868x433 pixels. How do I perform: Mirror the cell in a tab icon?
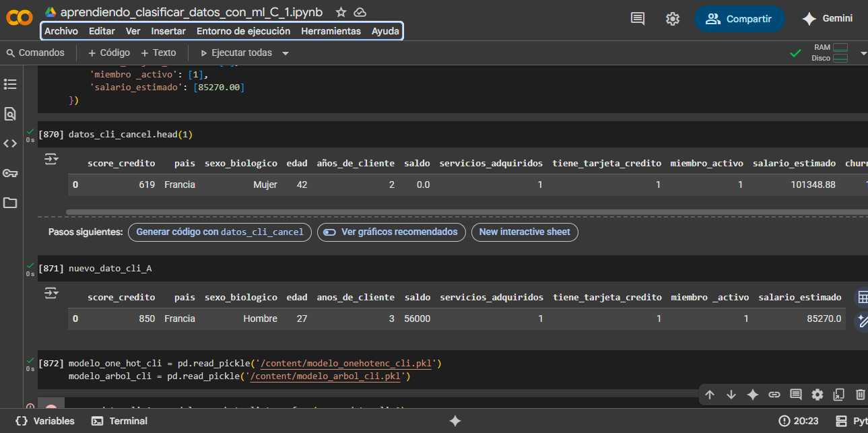(x=839, y=395)
